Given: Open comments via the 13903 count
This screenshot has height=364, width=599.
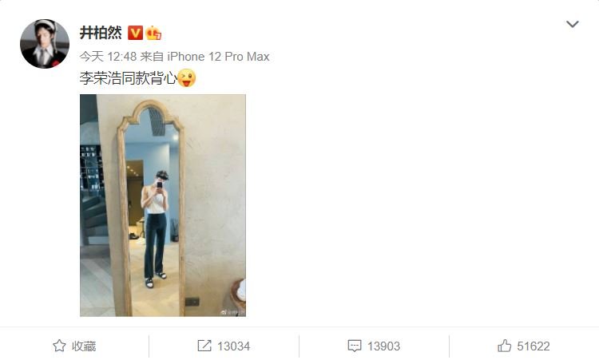Looking at the screenshot, I should (x=383, y=346).
